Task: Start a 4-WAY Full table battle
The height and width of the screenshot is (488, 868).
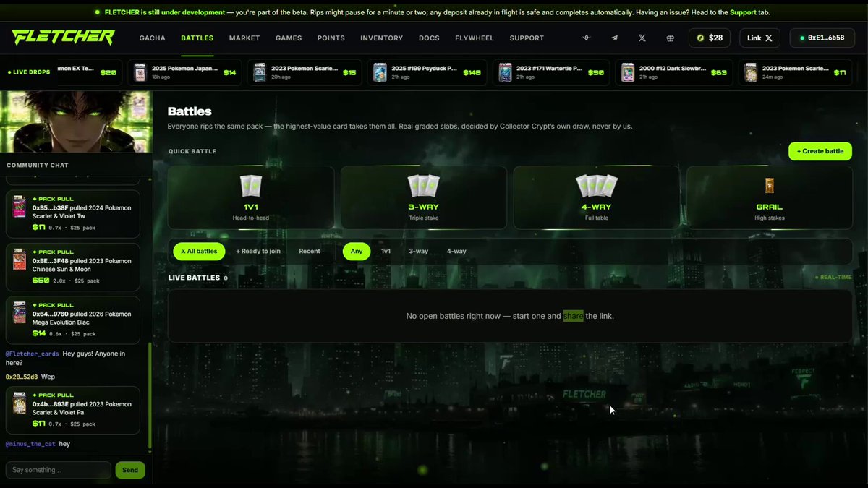Action: [x=596, y=197]
